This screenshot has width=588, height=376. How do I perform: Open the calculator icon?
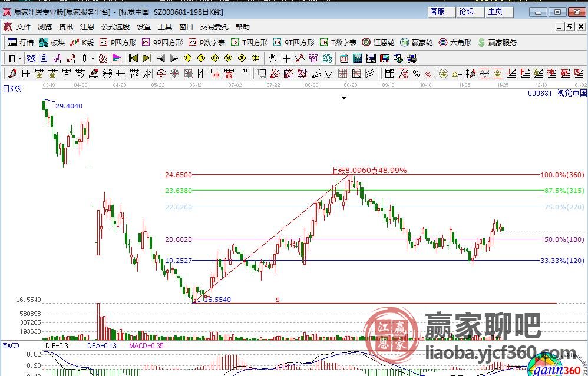click(358, 58)
